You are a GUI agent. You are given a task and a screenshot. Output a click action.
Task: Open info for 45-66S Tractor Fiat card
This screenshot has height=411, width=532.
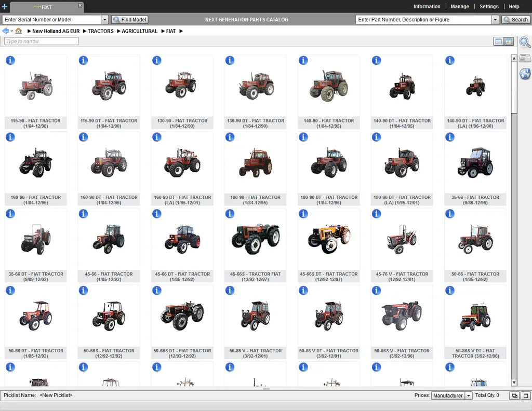tap(230, 213)
